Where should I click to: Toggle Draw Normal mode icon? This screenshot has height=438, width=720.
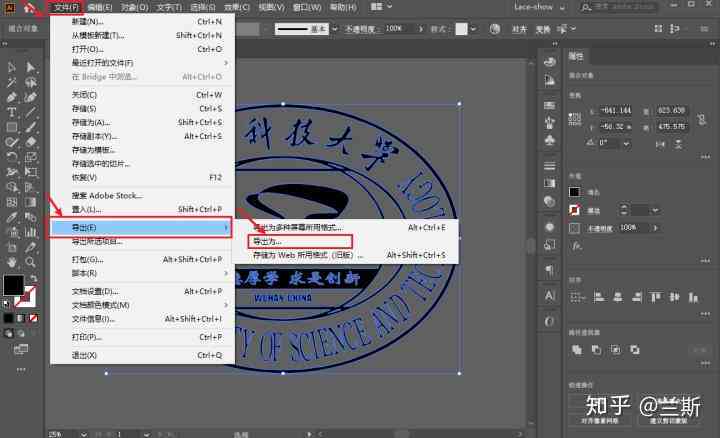[9, 333]
